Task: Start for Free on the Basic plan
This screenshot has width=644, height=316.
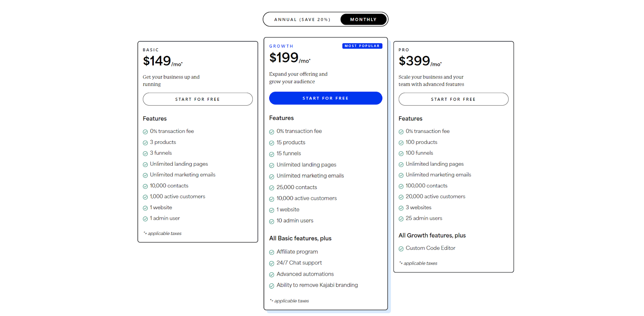Action: pyautogui.click(x=198, y=99)
